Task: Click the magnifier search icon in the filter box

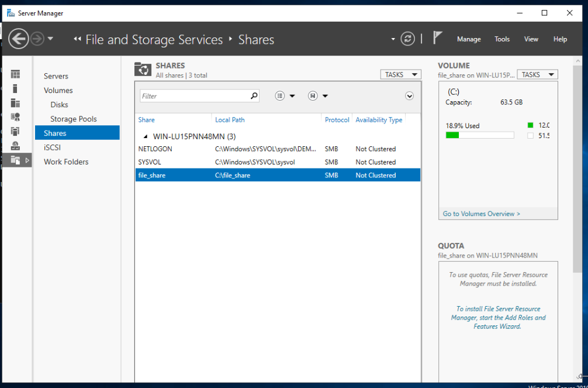Action: [254, 96]
